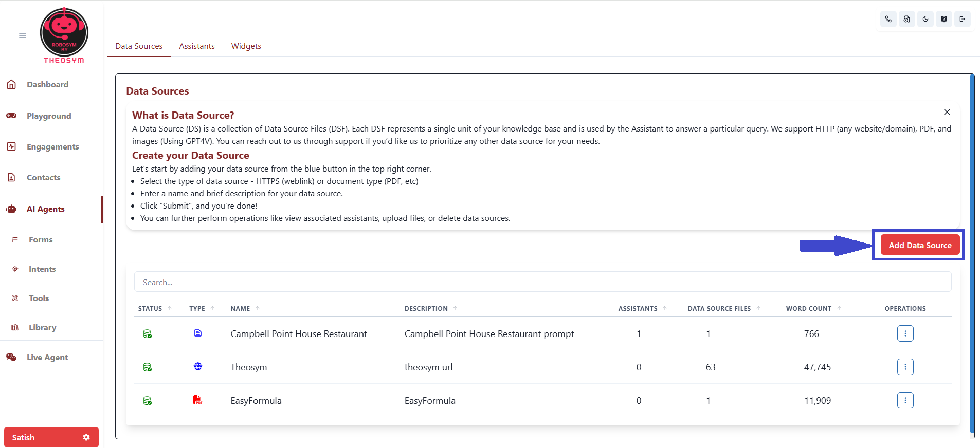Click the Robosym Theosym logo

[64, 35]
